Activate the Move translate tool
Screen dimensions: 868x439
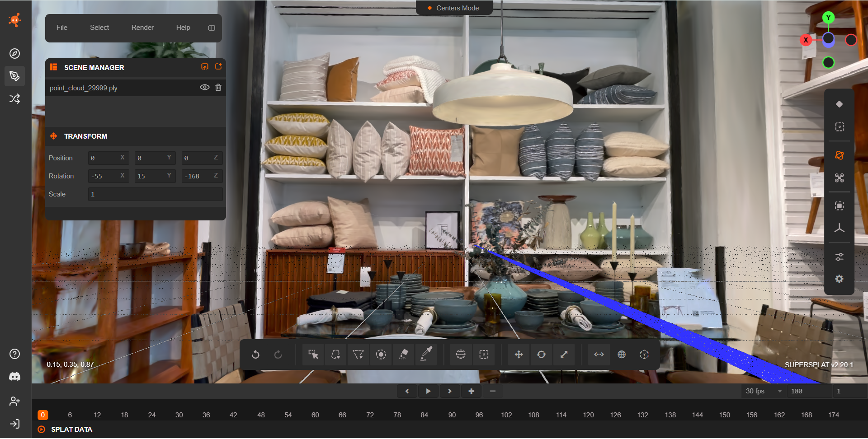pyautogui.click(x=519, y=355)
